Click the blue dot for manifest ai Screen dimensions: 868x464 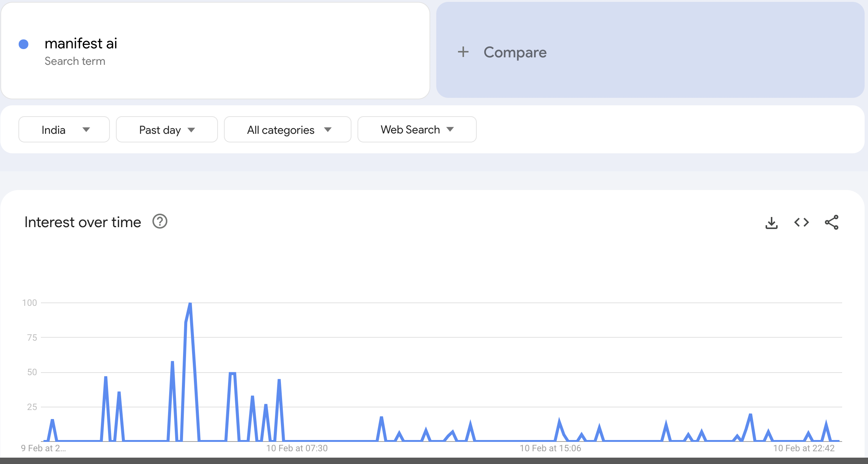point(24,44)
